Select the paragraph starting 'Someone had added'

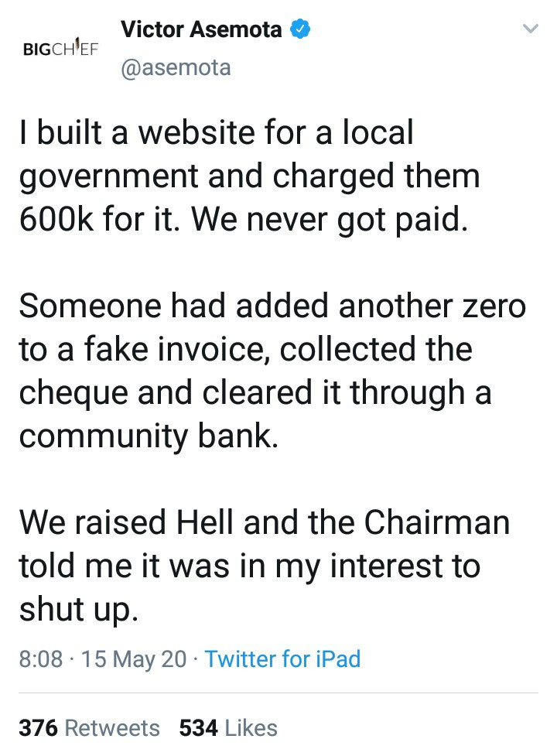click(x=272, y=371)
